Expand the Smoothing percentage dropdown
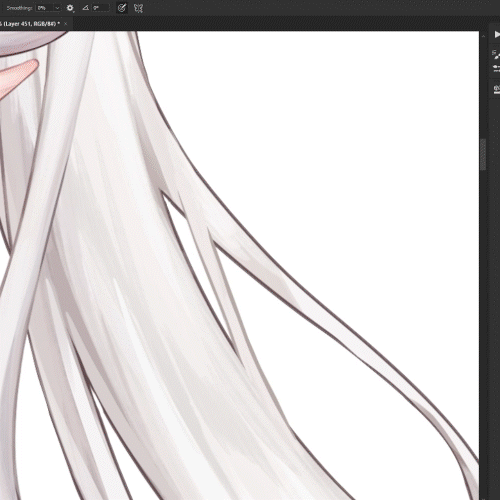The height and width of the screenshot is (500, 500). pyautogui.click(x=57, y=8)
